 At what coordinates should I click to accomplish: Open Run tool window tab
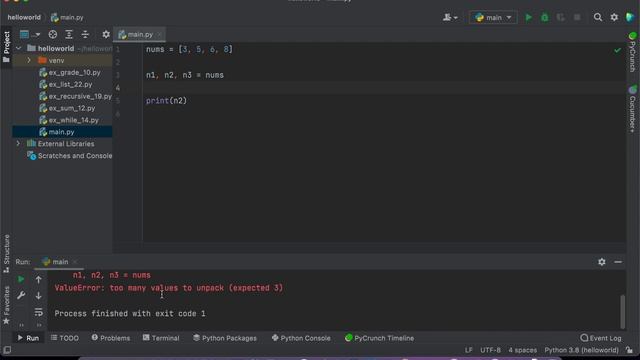[28, 338]
